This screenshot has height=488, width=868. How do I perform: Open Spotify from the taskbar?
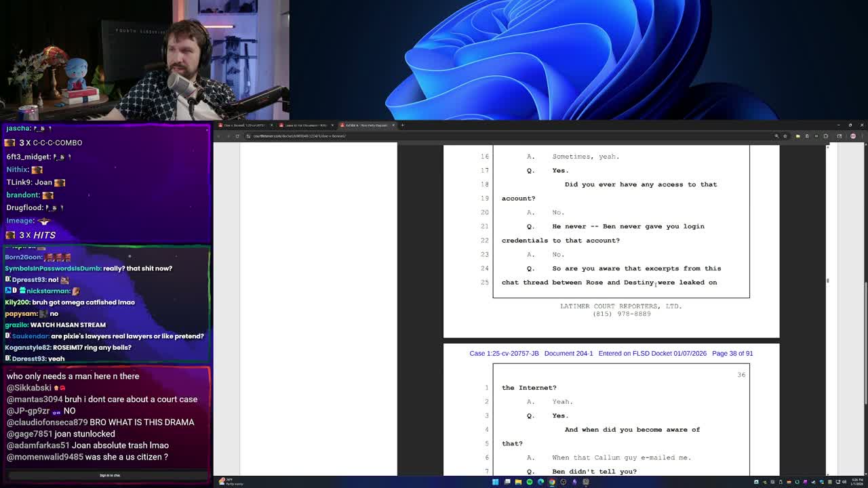tap(530, 482)
